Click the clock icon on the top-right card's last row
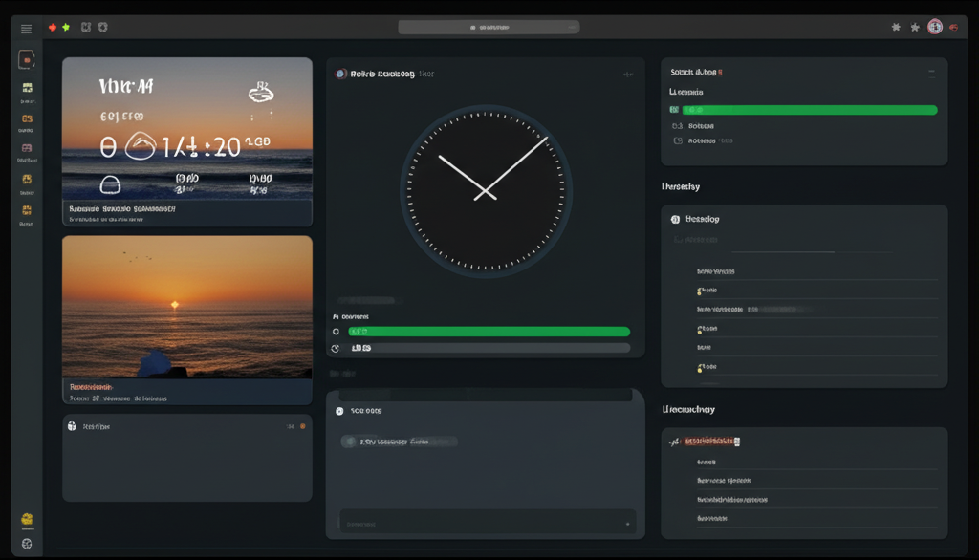979x560 pixels. (x=678, y=141)
